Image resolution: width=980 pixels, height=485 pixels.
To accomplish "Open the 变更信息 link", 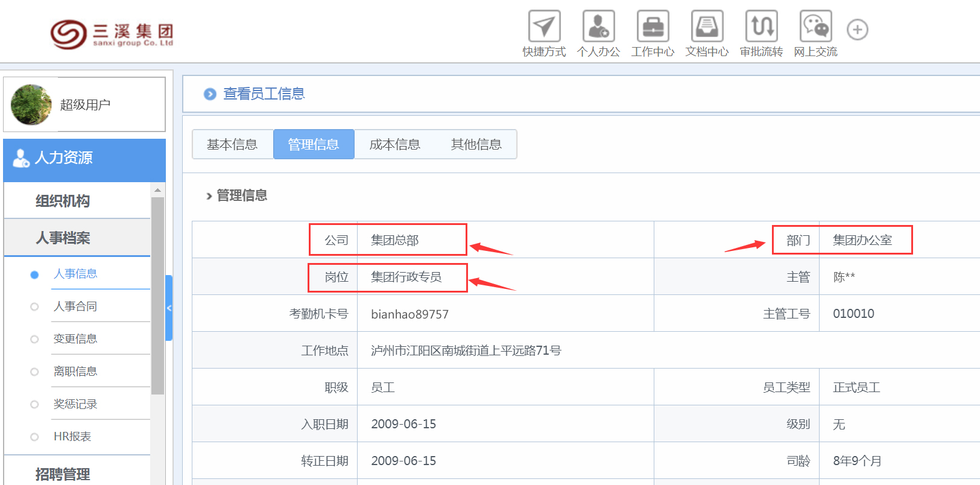I will [75, 339].
